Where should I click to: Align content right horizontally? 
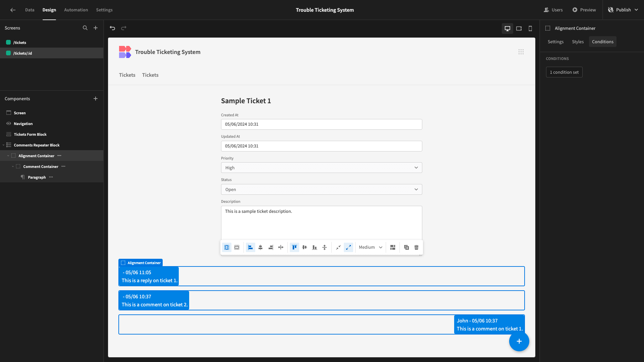click(x=271, y=247)
